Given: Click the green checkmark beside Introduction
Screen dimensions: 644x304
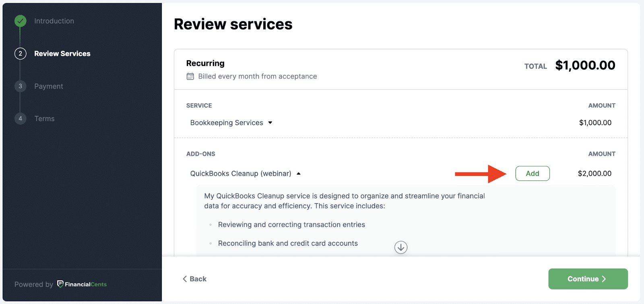Looking at the screenshot, I should pyautogui.click(x=21, y=21).
